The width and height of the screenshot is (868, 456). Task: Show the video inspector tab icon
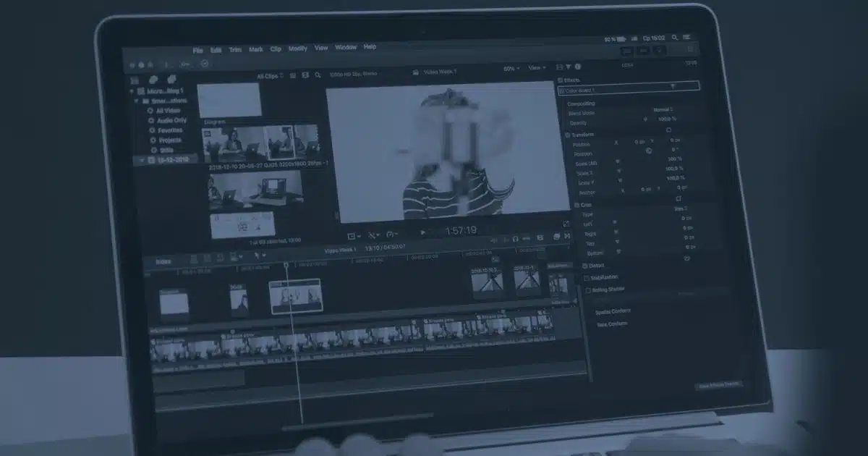point(561,67)
